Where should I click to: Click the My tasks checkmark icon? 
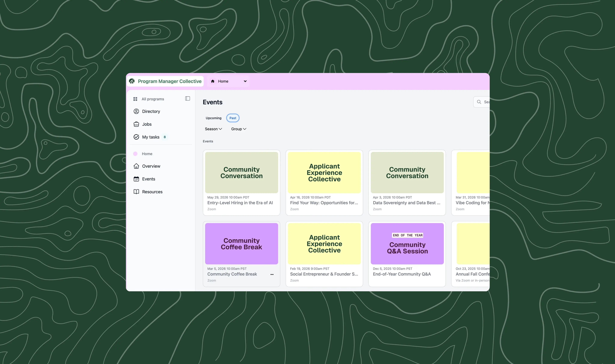point(136,137)
